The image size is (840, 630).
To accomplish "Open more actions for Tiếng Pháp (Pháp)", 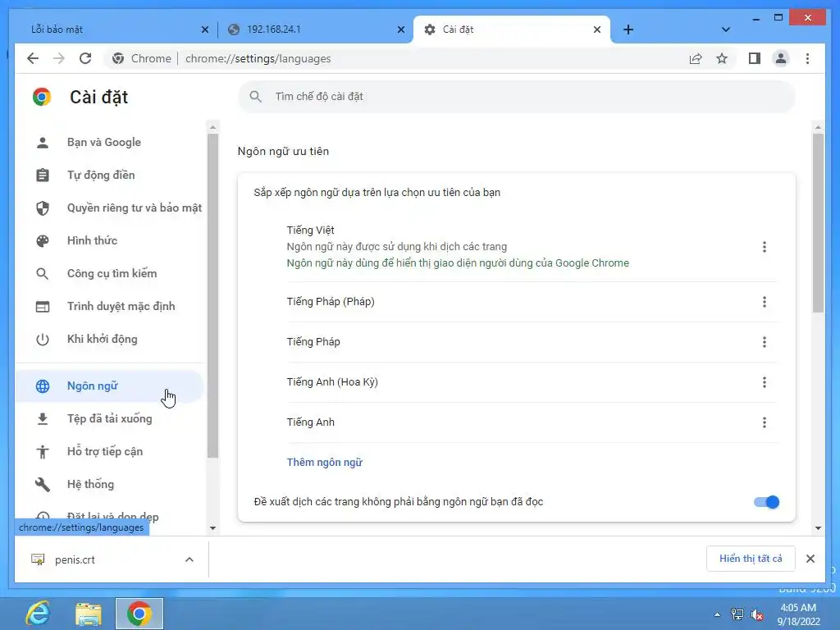I will tap(765, 302).
